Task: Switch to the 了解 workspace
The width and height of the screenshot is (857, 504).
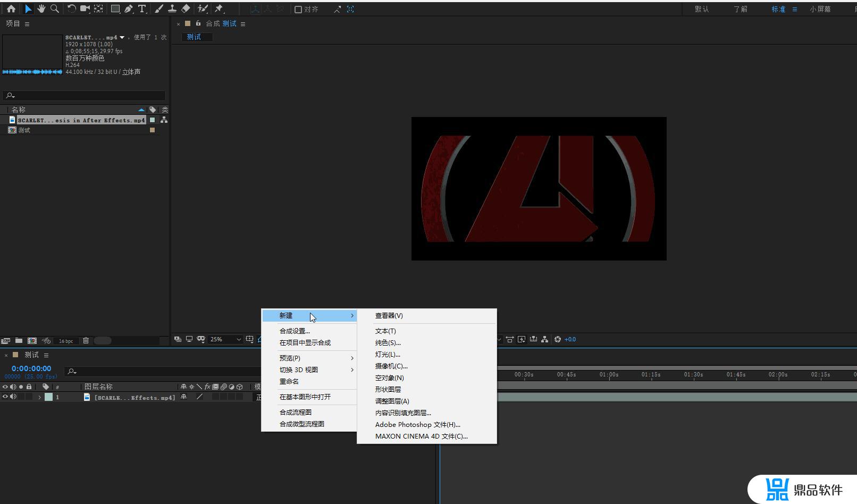Action: tap(741, 9)
